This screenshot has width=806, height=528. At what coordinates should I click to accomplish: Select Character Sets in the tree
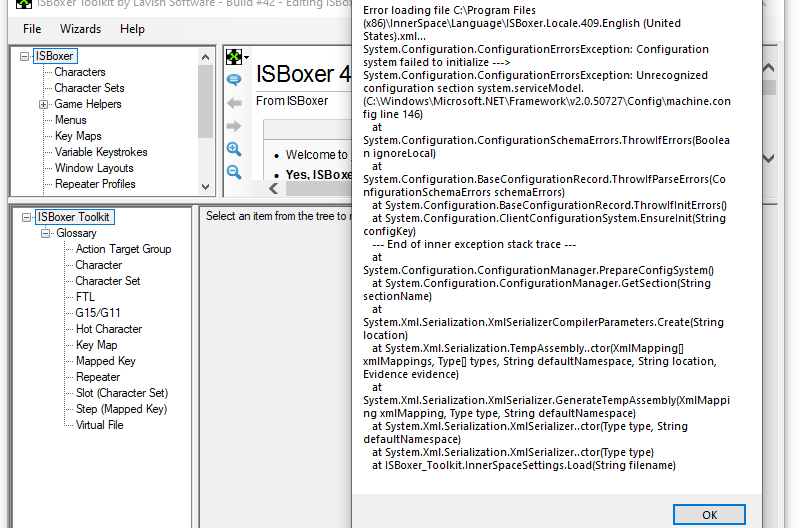(x=89, y=88)
